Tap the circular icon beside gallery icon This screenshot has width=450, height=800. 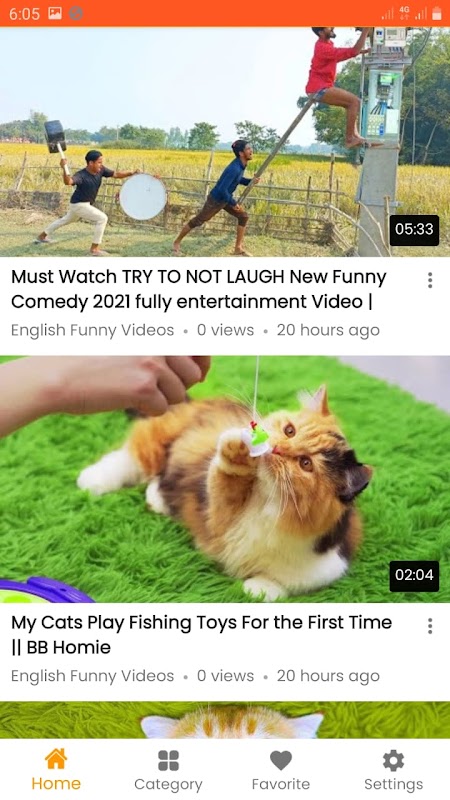(76, 13)
